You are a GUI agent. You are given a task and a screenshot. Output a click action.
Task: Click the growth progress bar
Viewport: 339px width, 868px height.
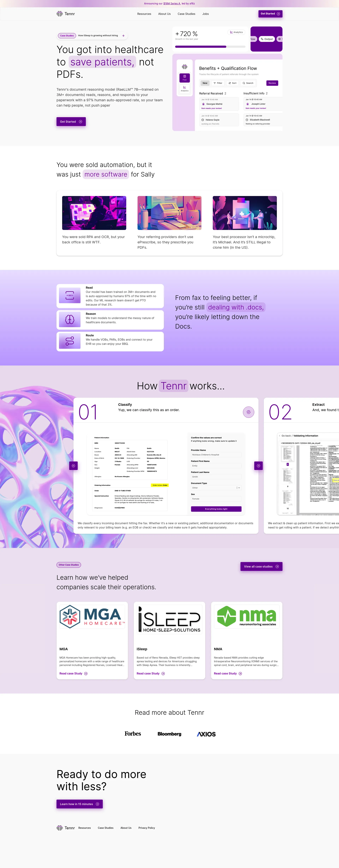coord(210,46)
